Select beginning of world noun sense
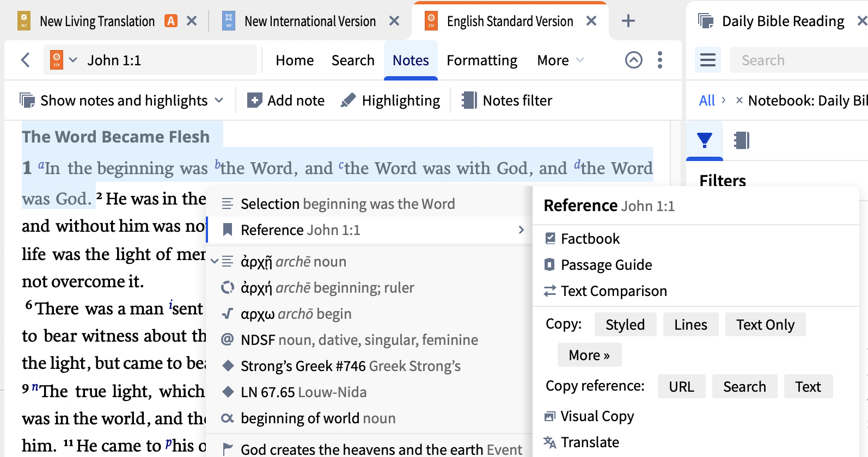Viewport: 868px width, 457px height. (x=369, y=418)
